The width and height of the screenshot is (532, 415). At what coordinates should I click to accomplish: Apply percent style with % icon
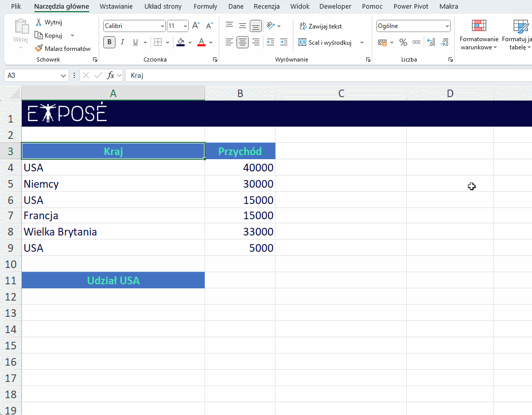pos(403,42)
